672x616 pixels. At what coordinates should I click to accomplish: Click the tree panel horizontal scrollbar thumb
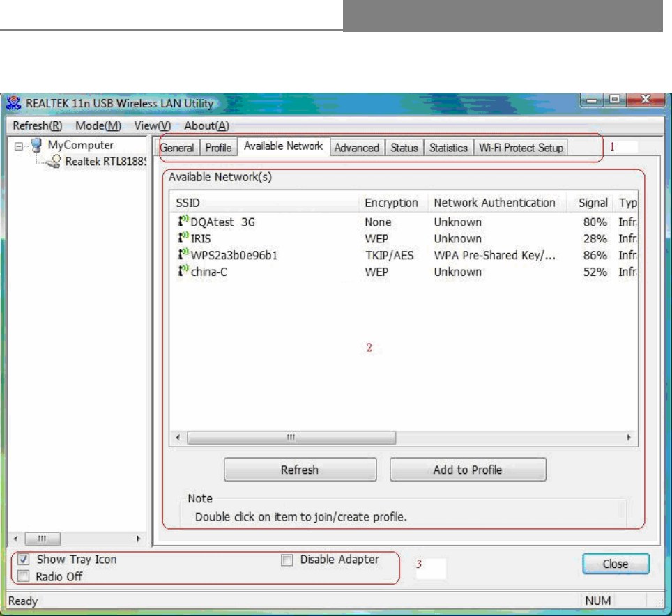coord(43,539)
